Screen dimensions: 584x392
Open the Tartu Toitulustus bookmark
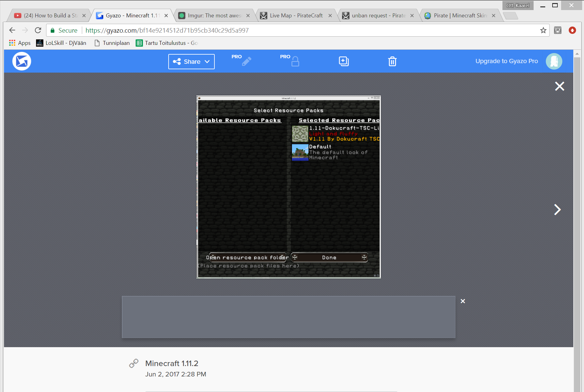tap(167, 43)
